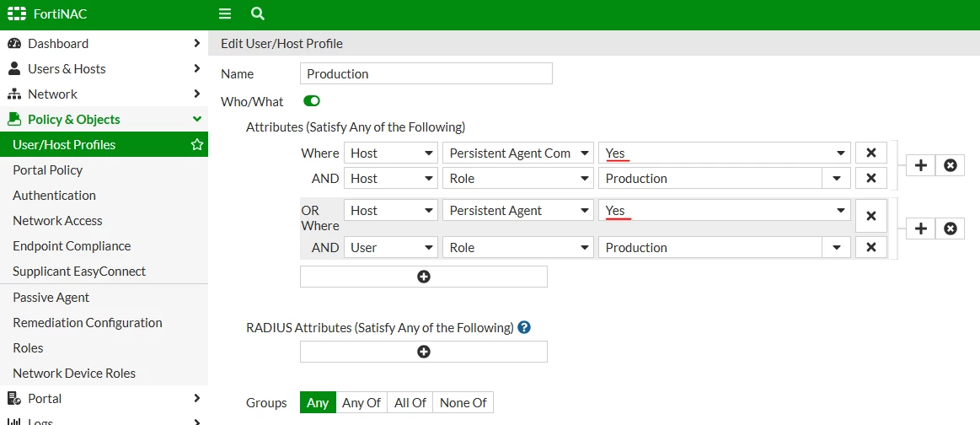Favorite User/Host Profiles with star icon

pos(197,145)
